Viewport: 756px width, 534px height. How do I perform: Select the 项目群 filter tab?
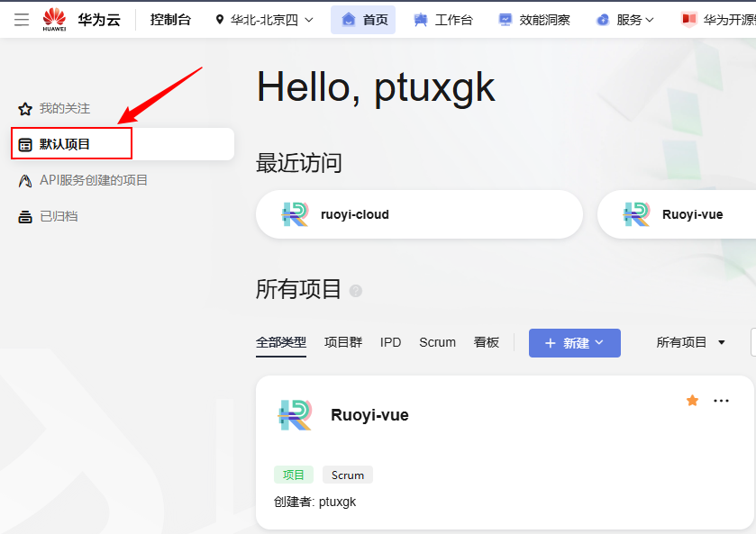click(x=343, y=343)
